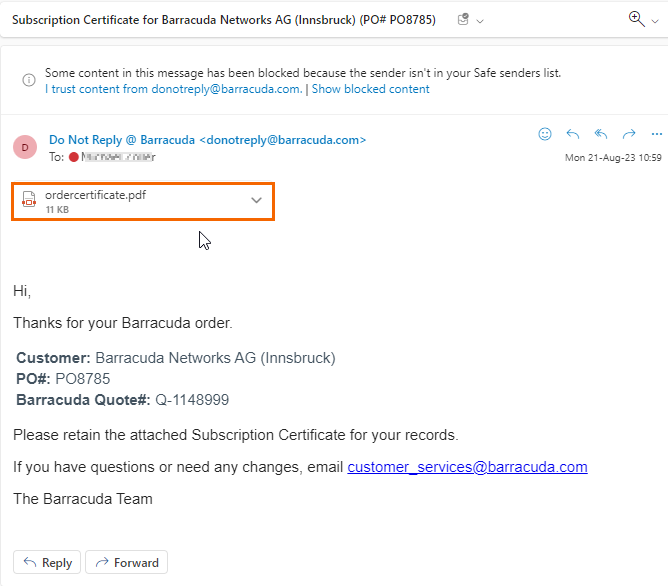Click the sensitivity label icon beside the subject
Screen dimensions: 668x586
tap(464, 19)
